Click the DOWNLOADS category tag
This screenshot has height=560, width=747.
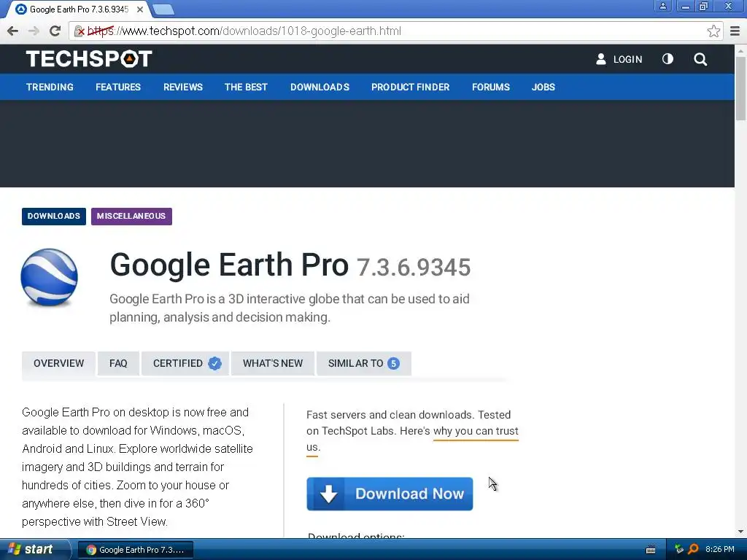[x=54, y=216]
